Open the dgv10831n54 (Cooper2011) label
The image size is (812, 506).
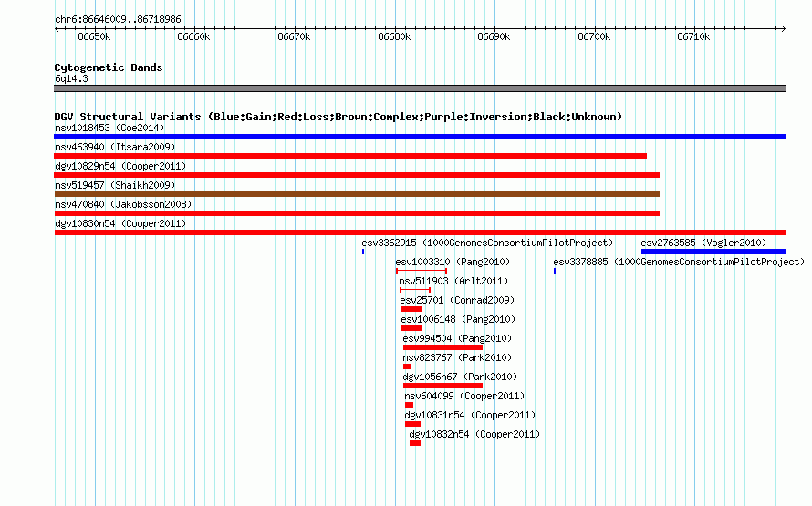coord(470,415)
